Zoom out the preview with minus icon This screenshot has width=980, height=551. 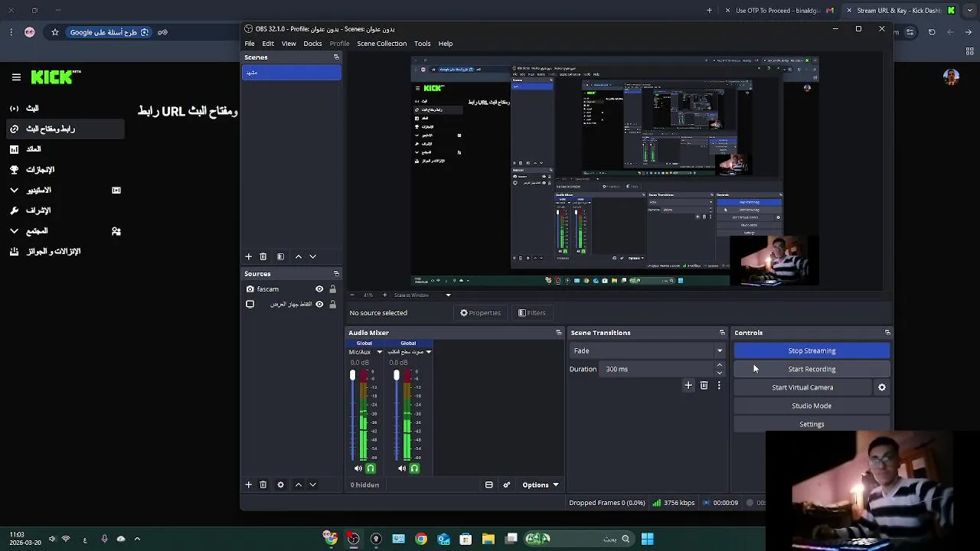[x=352, y=295]
